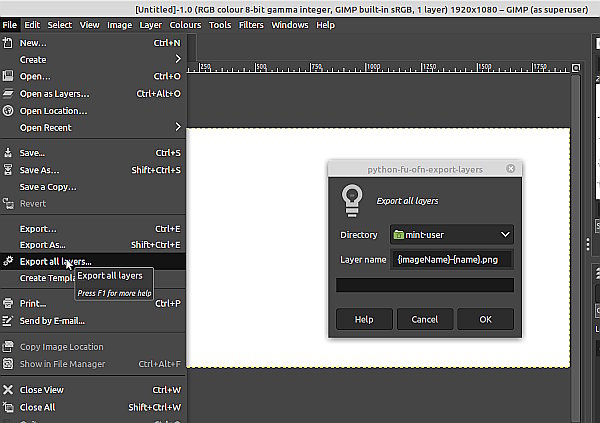The image size is (600, 423).
Task: Open the View menu
Action: pyautogui.click(x=90, y=25)
